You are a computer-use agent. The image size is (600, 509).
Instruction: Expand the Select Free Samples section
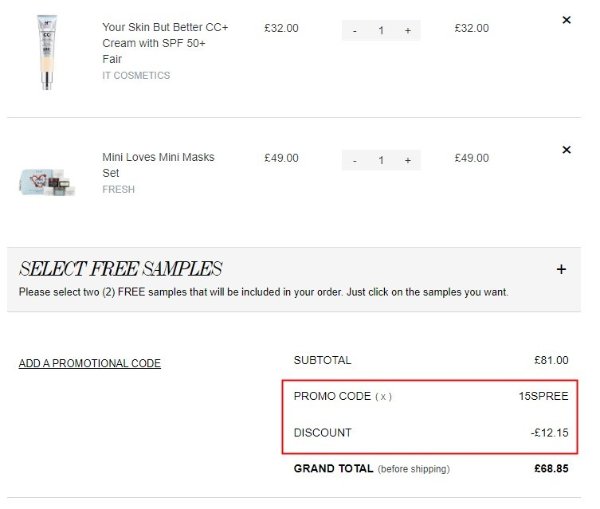coord(561,269)
